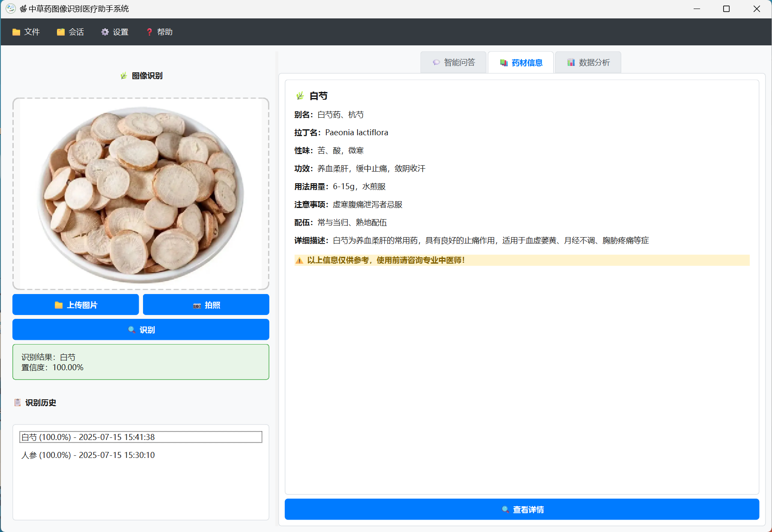Maximize the application window
Viewport: 772px width, 532px height.
pos(726,9)
